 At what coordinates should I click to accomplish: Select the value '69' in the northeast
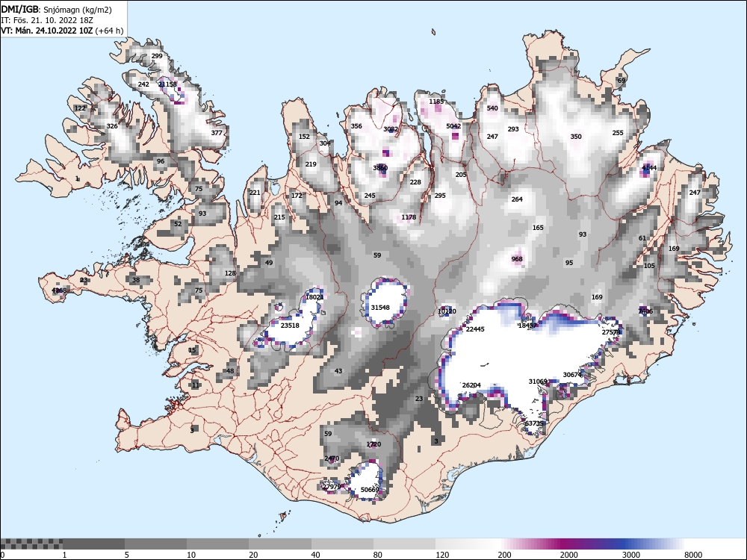pyautogui.click(x=622, y=81)
